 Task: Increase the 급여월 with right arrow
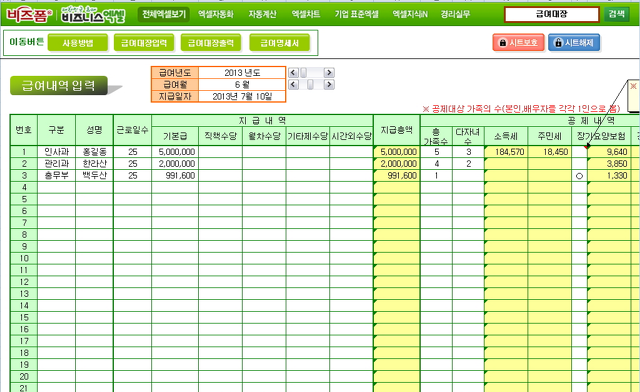tap(329, 85)
